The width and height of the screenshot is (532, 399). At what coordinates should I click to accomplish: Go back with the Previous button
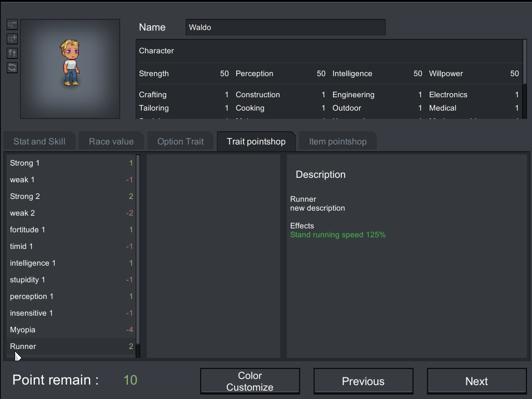[x=363, y=381]
